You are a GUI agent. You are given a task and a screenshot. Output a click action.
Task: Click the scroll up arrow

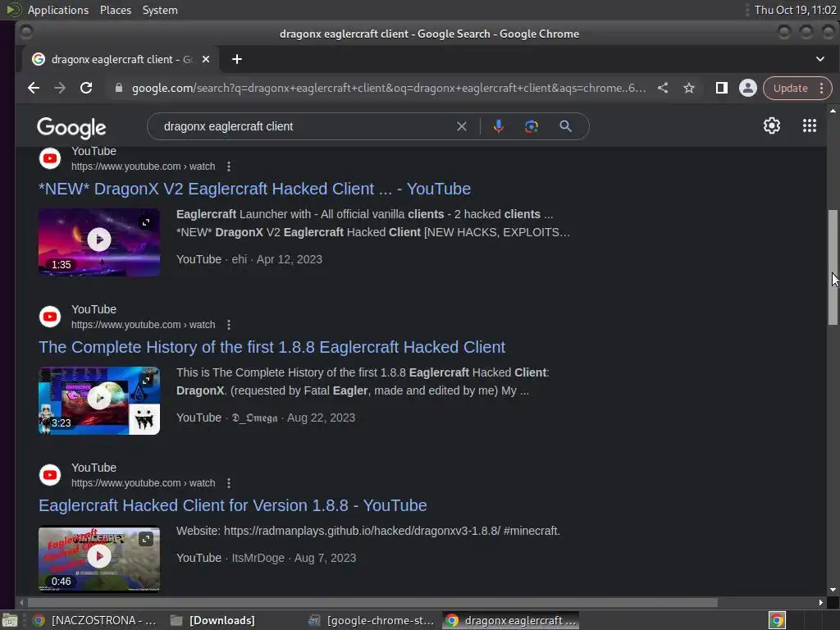pyautogui.click(x=833, y=111)
